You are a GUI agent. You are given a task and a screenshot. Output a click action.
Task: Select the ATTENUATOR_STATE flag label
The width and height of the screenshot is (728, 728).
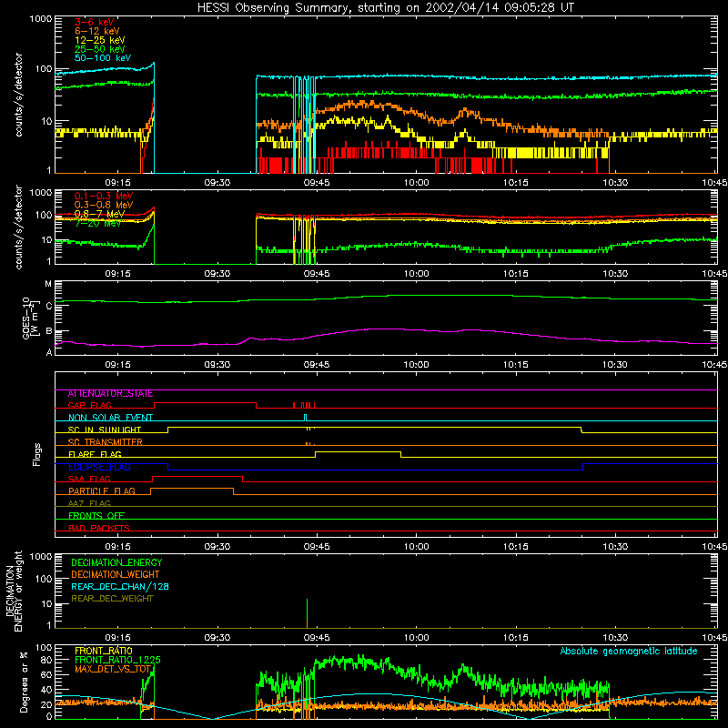(x=110, y=394)
